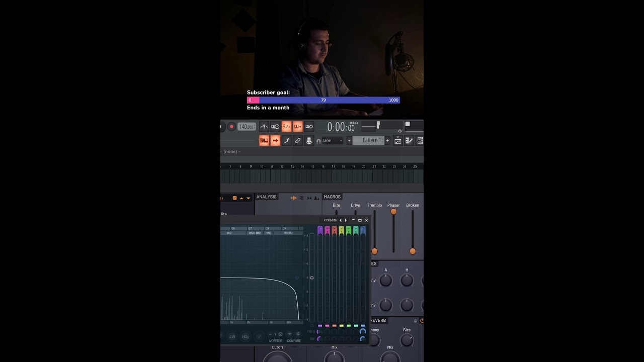644x362 pixels.
Task: Select the pink EQ band 2 header
Action: [327, 231]
